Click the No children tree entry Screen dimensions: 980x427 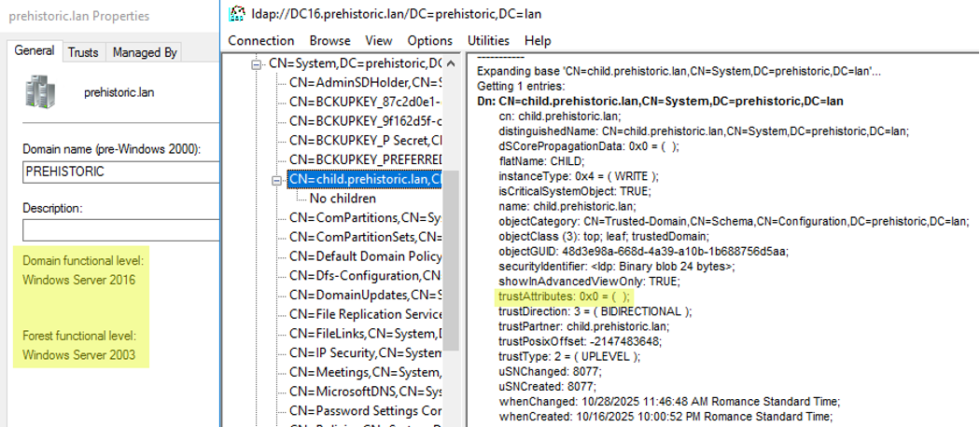[343, 199]
